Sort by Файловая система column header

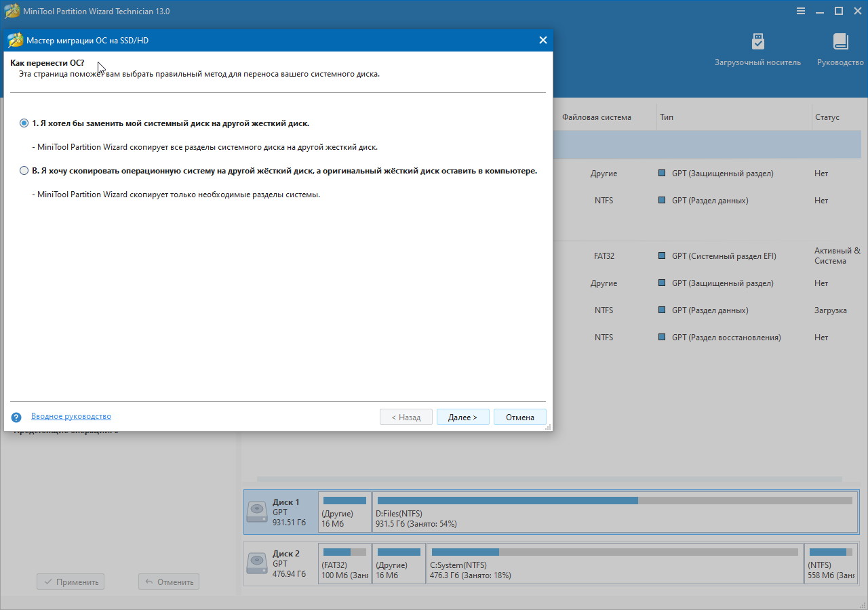coord(596,117)
